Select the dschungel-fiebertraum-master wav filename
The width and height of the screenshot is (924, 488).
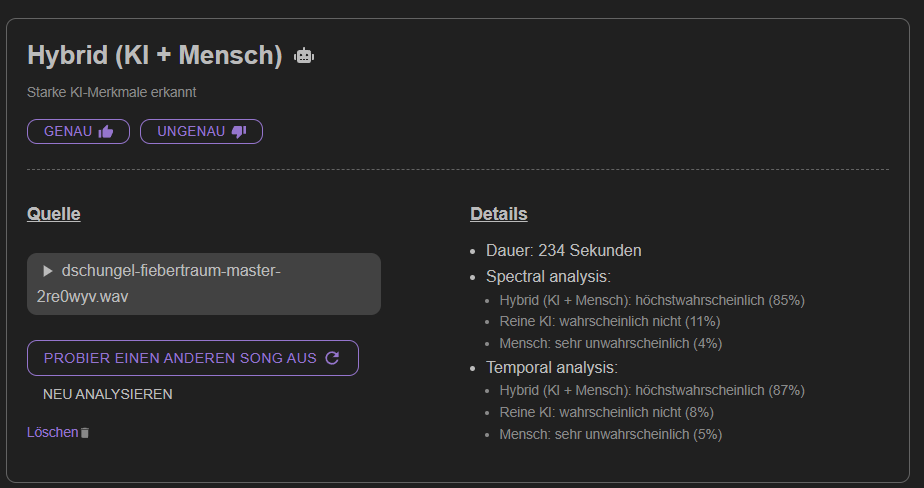[x=159, y=283]
